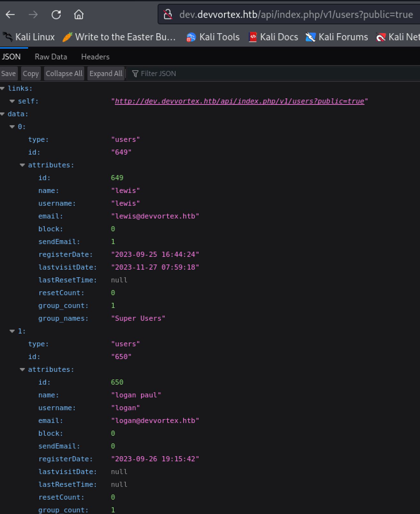This screenshot has width=420, height=514.
Task: Reload the page with refresh icon
Action: (x=56, y=14)
